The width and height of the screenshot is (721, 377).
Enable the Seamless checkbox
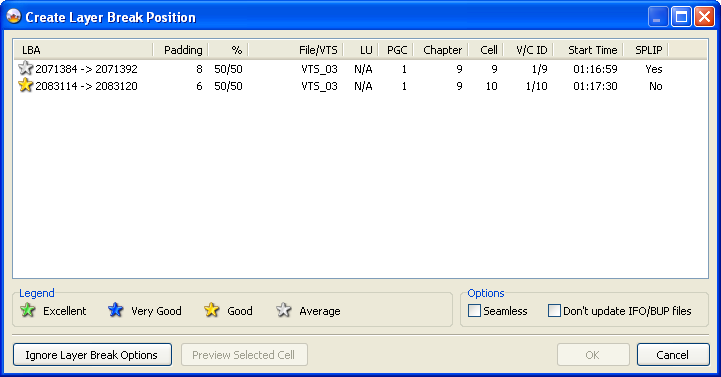pyautogui.click(x=475, y=311)
